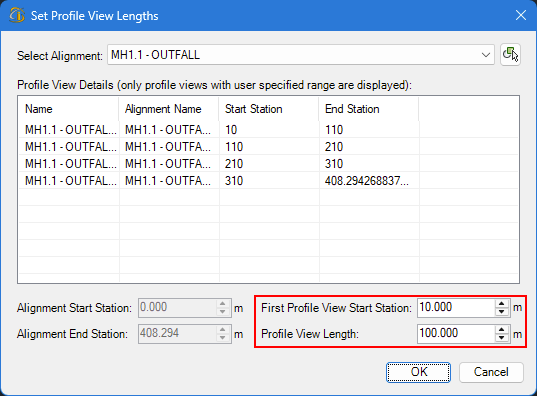Click the Alignment Name column header
Viewport: 537px width, 396px height.
pos(169,109)
